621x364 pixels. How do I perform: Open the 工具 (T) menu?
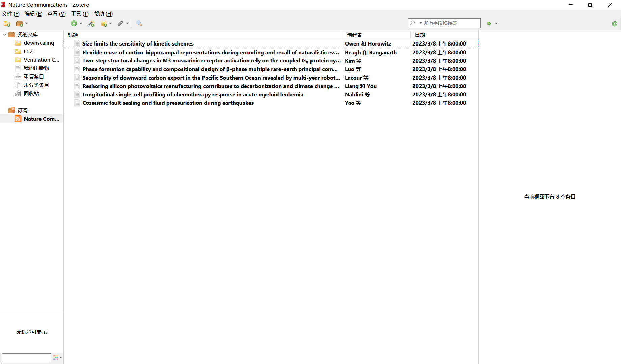click(x=80, y=14)
